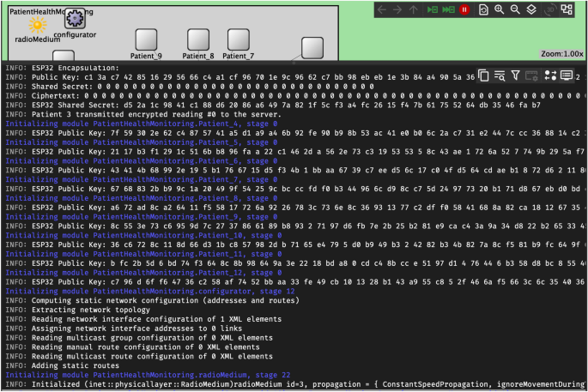This screenshot has width=588, height=392.
Task: Click the 'ESP32 Public Key: 43 41' line
Action: 295,170
